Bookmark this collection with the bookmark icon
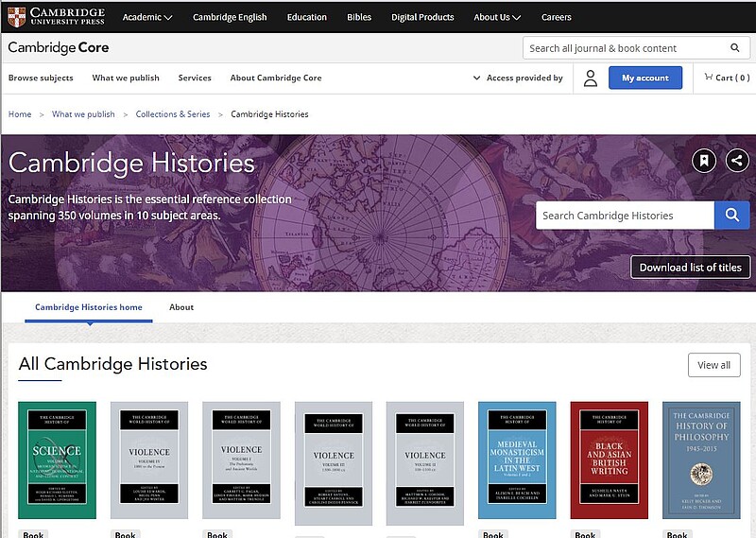 pyautogui.click(x=704, y=161)
